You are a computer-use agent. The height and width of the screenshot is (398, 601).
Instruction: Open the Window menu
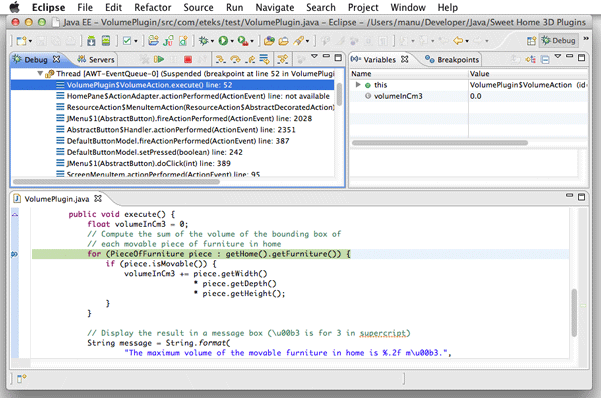(x=408, y=7)
